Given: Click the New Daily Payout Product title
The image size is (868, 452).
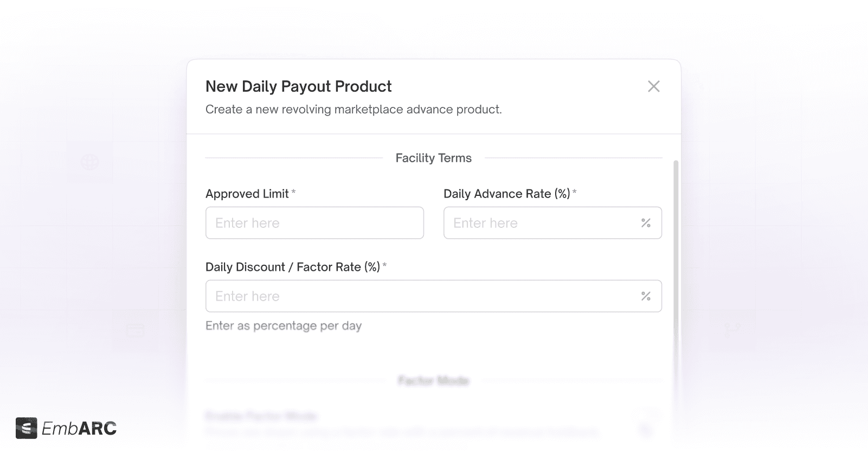Looking at the screenshot, I should pos(299,86).
